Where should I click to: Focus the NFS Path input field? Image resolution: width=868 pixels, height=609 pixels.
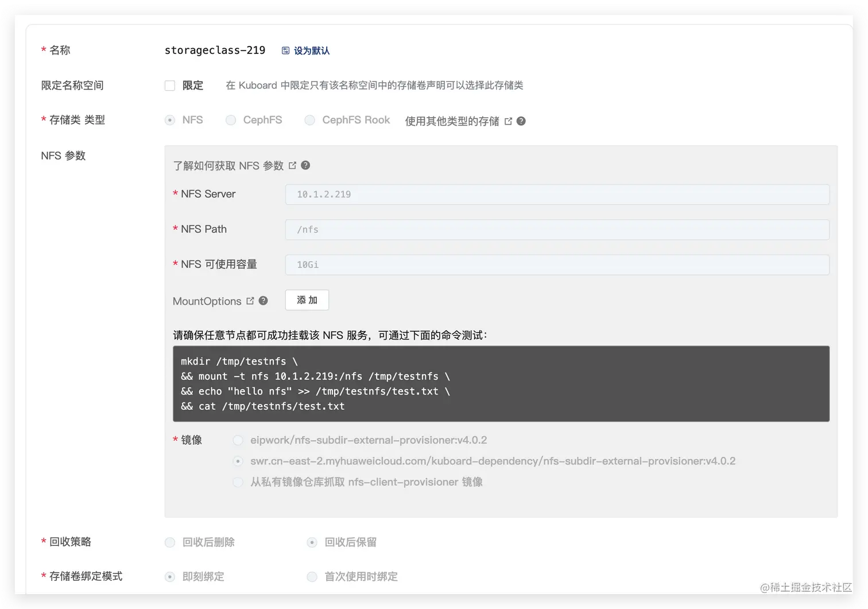[557, 230]
